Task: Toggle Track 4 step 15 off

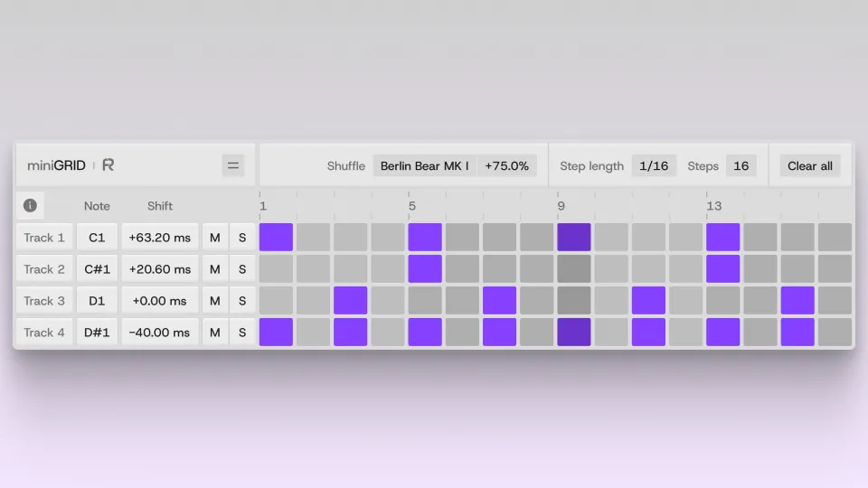Action: click(797, 332)
